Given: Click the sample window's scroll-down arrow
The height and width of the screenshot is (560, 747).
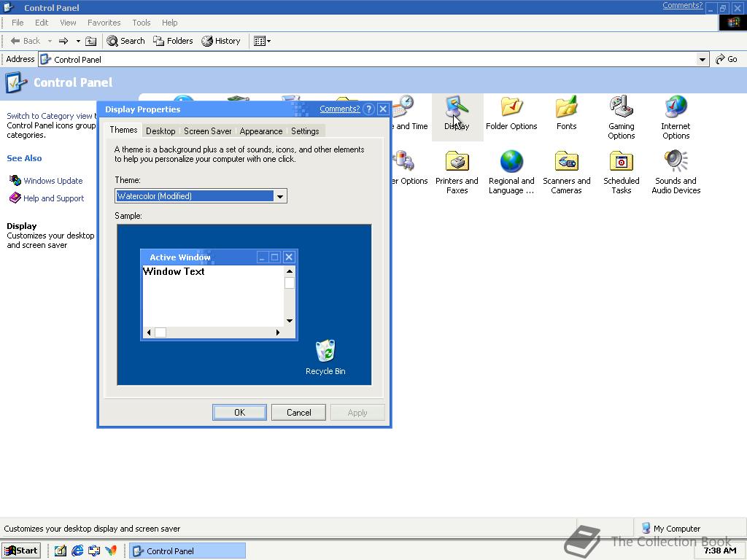Looking at the screenshot, I should [x=289, y=321].
